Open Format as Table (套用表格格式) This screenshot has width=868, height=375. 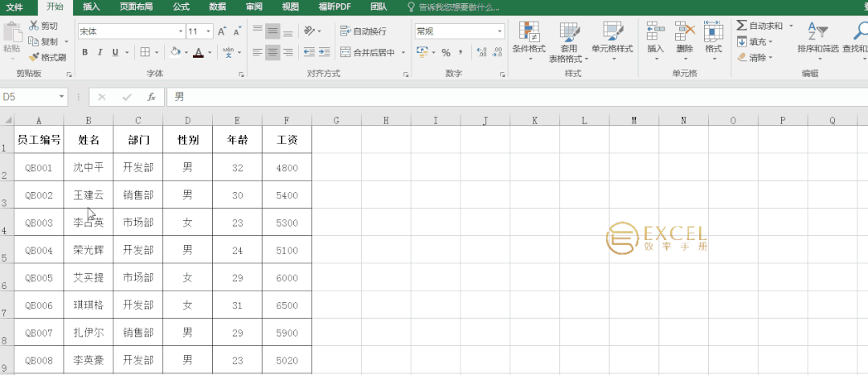(568, 42)
